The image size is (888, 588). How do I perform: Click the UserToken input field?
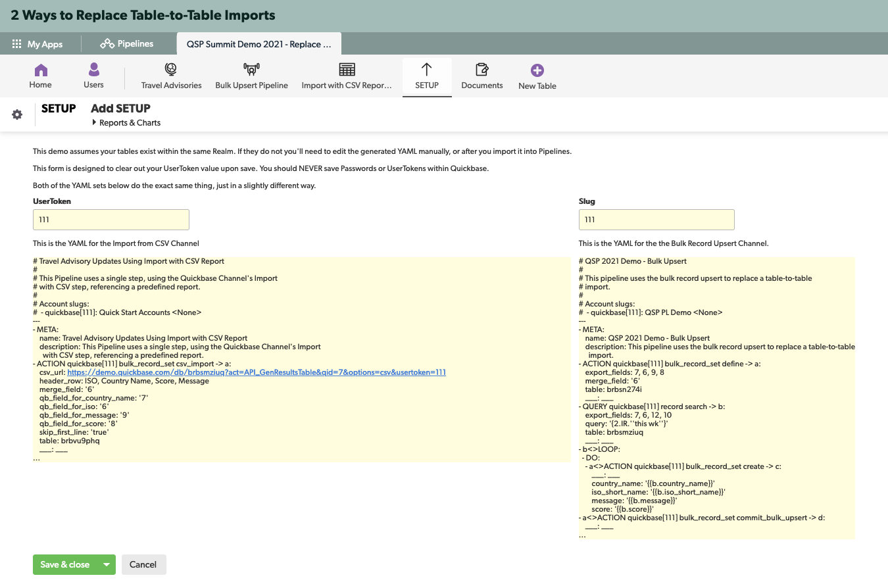tap(111, 220)
